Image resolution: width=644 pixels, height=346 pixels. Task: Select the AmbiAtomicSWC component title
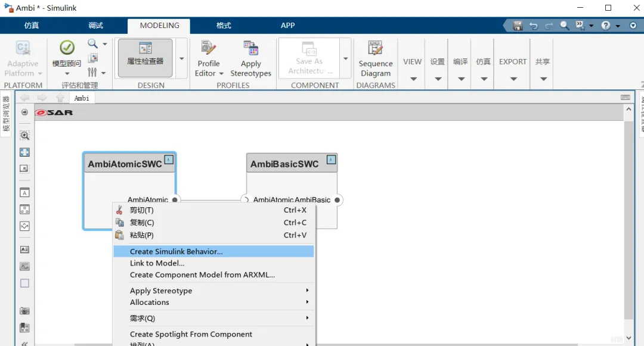(x=125, y=164)
